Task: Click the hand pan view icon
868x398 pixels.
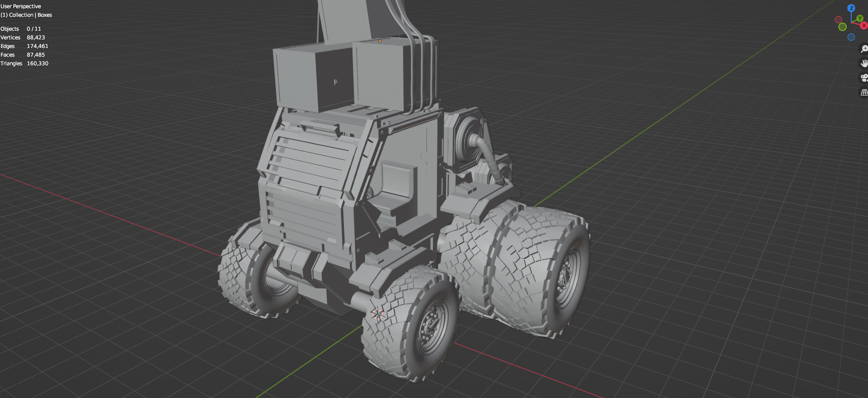Action: click(864, 63)
